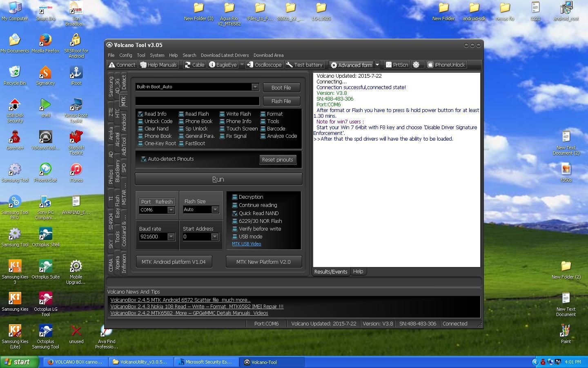Enable the Read Flash checkbox

[x=181, y=114]
